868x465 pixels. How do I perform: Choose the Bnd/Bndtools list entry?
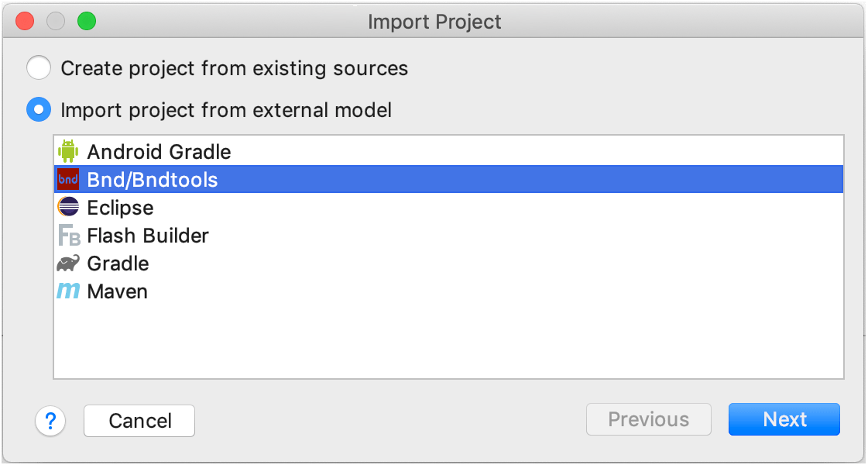448,180
